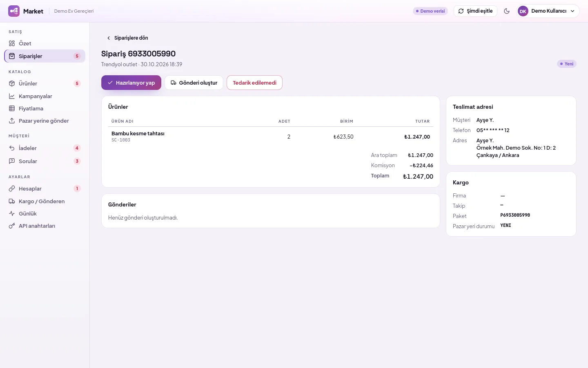588x368 pixels.
Task: Click the phone number 05** *** ** 12
Action: (493, 130)
